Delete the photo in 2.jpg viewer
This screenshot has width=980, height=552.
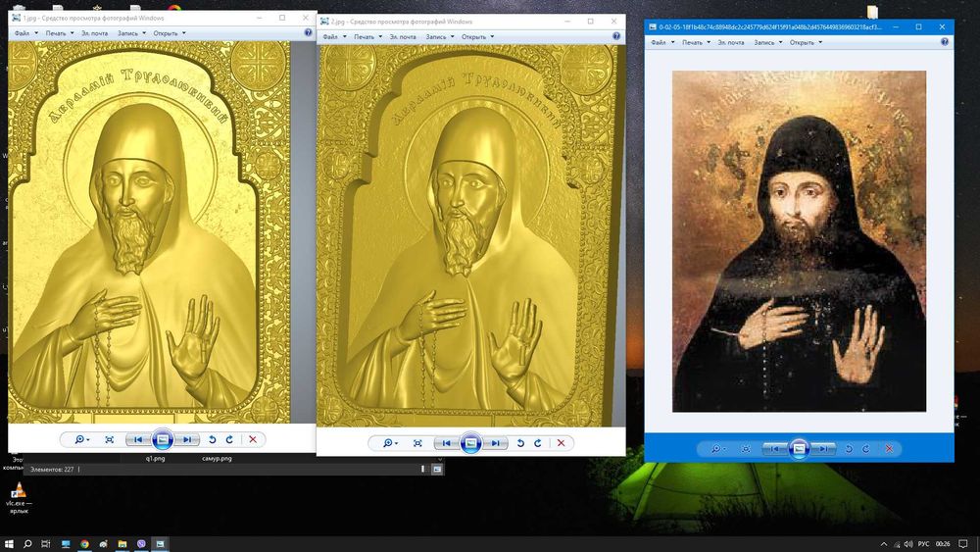(x=562, y=443)
